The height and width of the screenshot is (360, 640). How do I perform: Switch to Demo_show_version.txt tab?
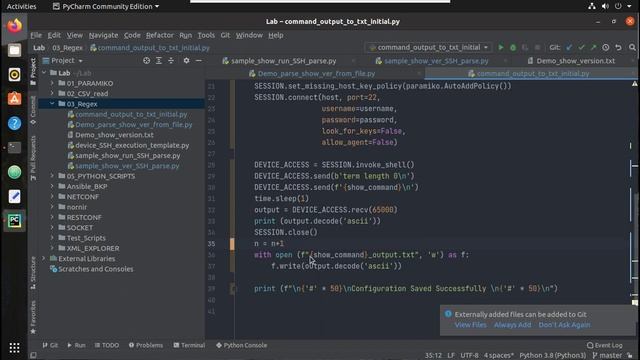(576, 61)
